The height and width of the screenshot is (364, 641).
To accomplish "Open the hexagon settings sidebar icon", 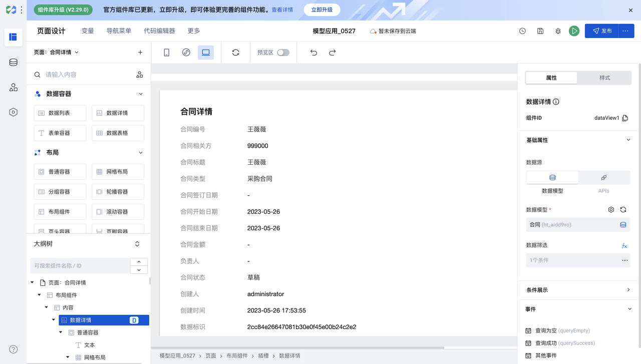I will coord(13,112).
